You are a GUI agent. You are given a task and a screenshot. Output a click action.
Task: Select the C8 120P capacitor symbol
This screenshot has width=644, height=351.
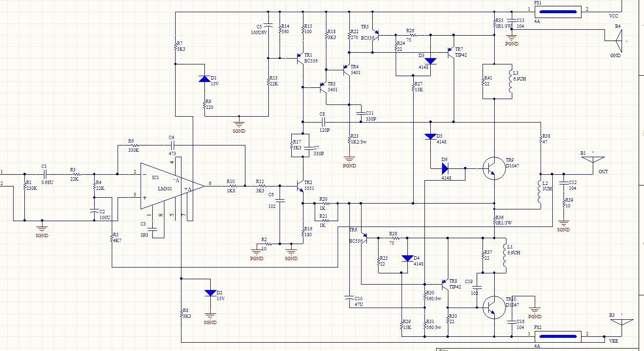point(322,122)
